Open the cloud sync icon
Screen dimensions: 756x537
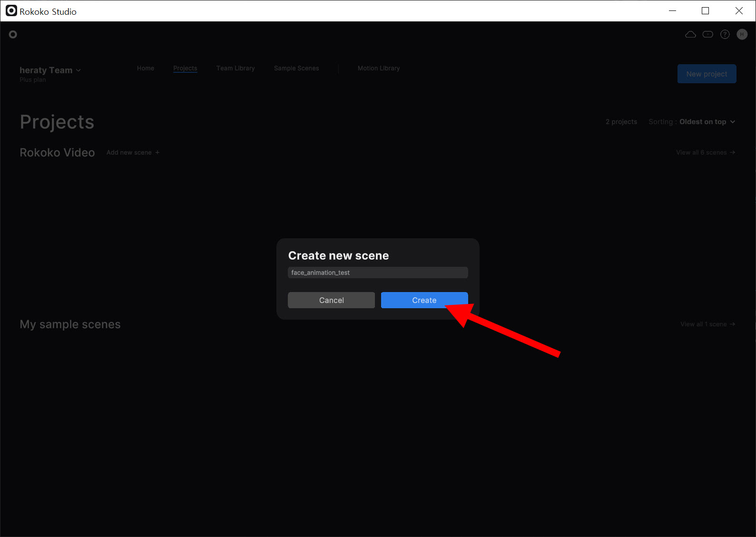(x=690, y=34)
